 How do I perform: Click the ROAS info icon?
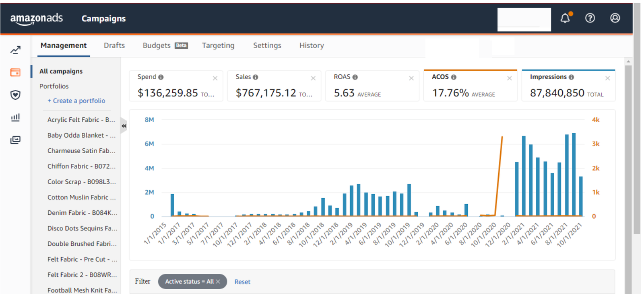click(x=355, y=77)
